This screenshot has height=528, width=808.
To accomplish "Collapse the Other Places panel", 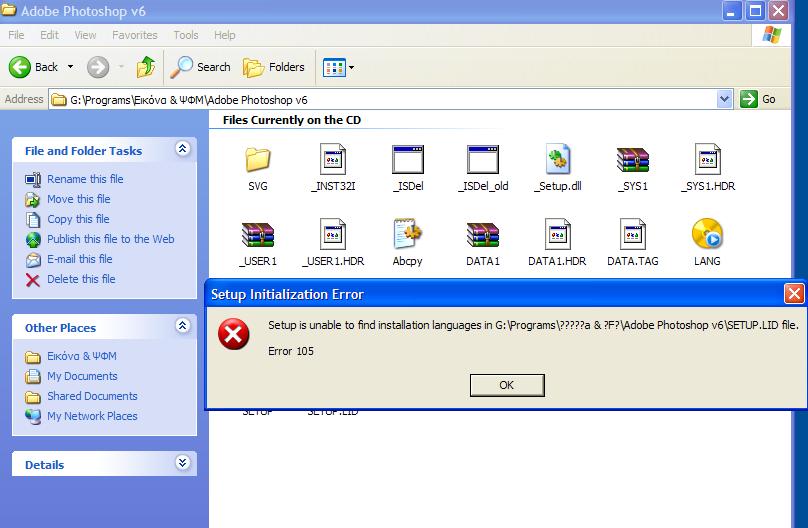I will pyautogui.click(x=182, y=326).
